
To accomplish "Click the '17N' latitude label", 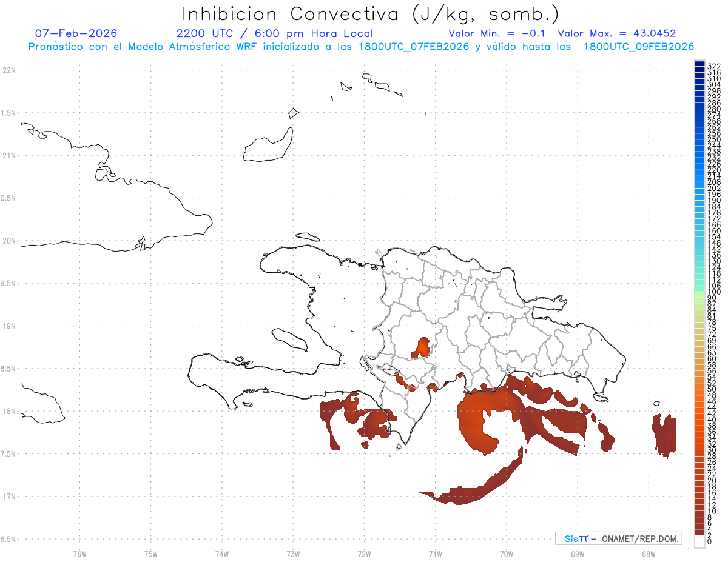I will pyautogui.click(x=9, y=497).
